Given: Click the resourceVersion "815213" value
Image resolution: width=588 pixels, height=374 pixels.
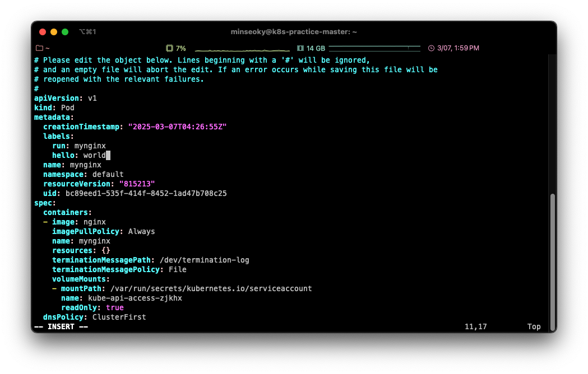Looking at the screenshot, I should (x=137, y=184).
